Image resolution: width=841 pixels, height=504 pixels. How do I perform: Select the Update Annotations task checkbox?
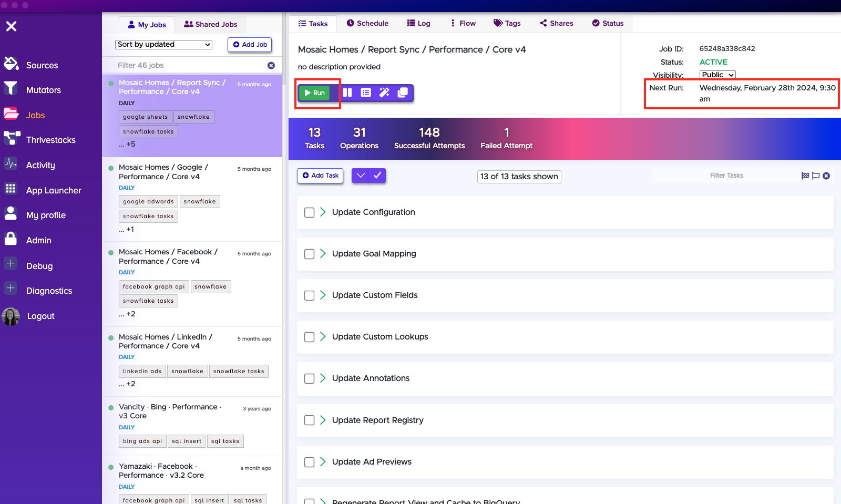[309, 378]
